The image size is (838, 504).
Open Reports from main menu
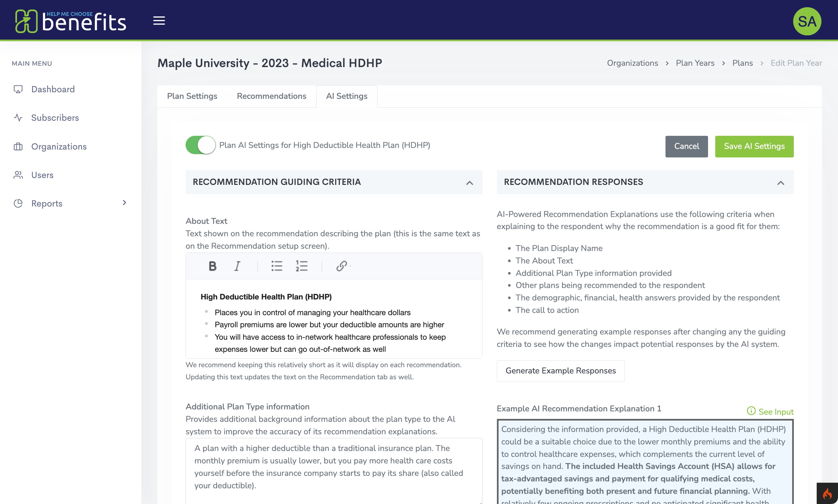(x=46, y=204)
